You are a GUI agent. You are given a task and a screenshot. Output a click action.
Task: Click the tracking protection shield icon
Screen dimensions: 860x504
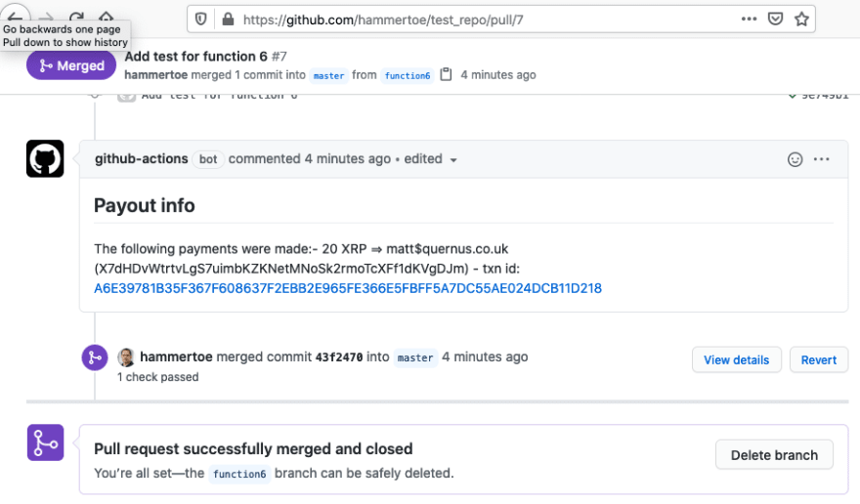coord(200,20)
